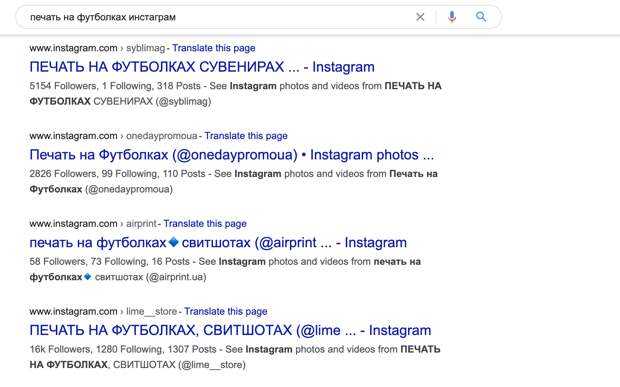Open the lime__store ПЕЧАТЬ НА ФУТБОЛКАХ, СВИТШОТАХ result

[230, 330]
